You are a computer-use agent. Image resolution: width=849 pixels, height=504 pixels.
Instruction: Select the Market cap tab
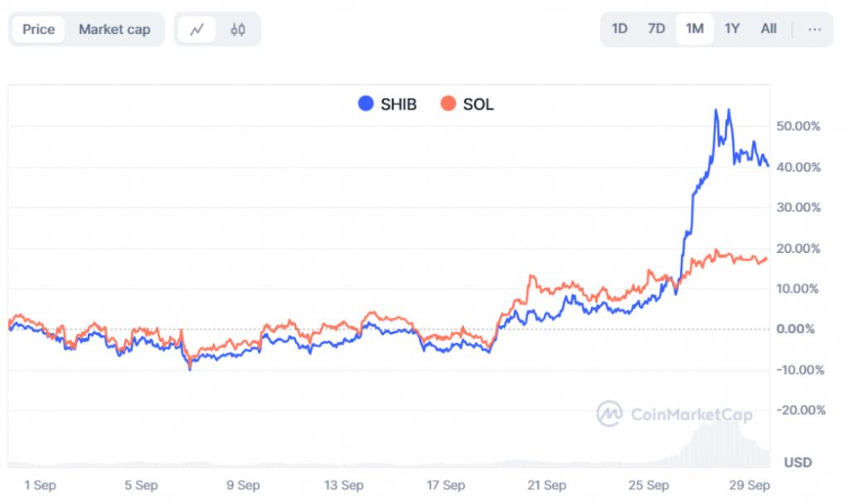point(114,29)
